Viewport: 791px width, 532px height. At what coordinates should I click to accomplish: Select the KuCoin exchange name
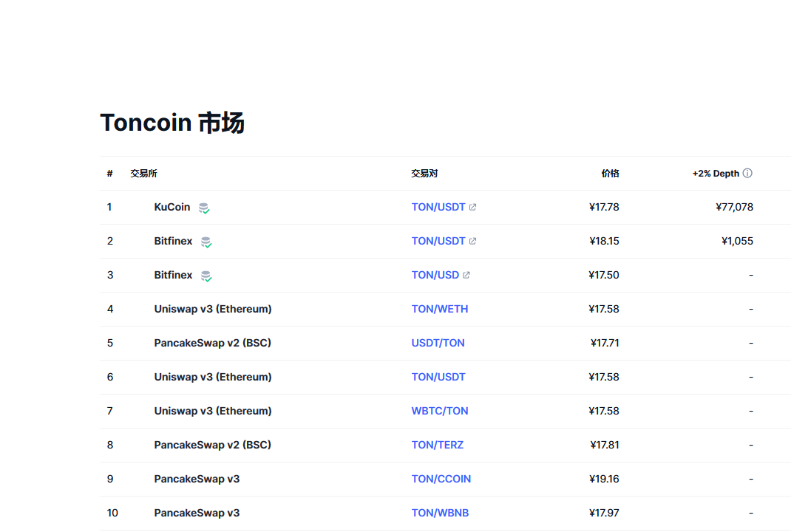click(172, 207)
